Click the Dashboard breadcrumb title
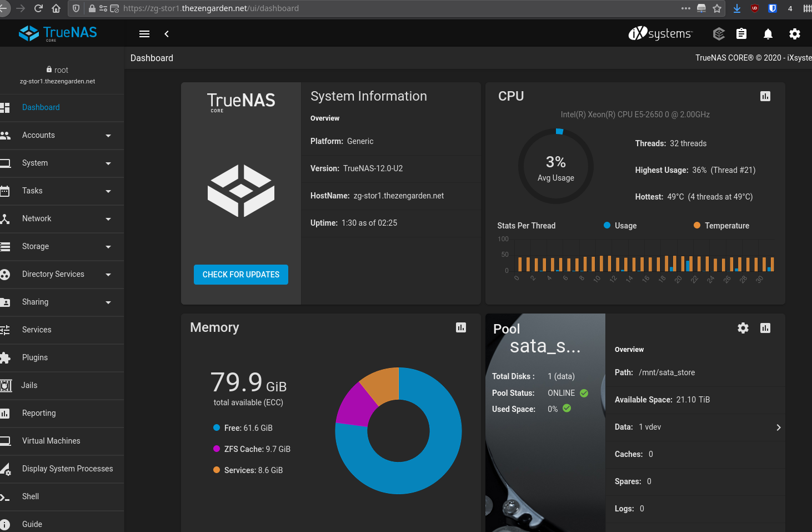 click(x=152, y=58)
